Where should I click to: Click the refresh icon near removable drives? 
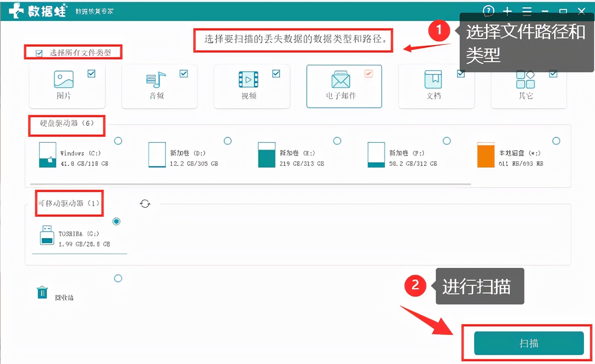click(x=145, y=204)
